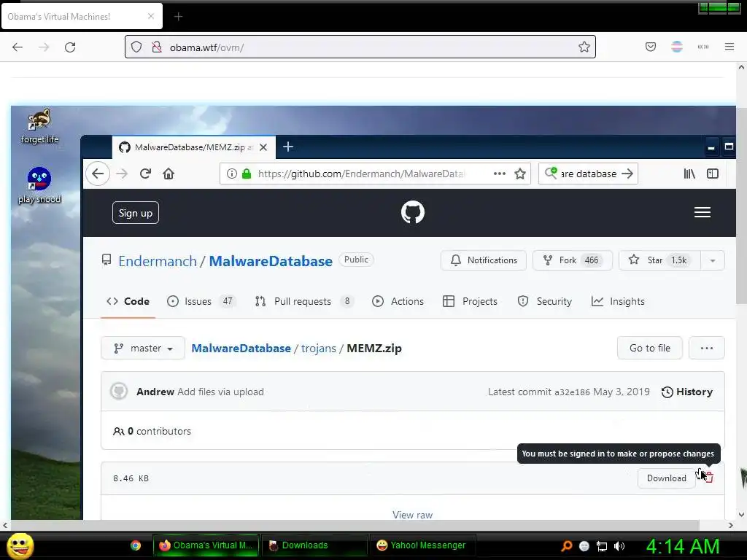Open the Security tab

click(x=544, y=301)
